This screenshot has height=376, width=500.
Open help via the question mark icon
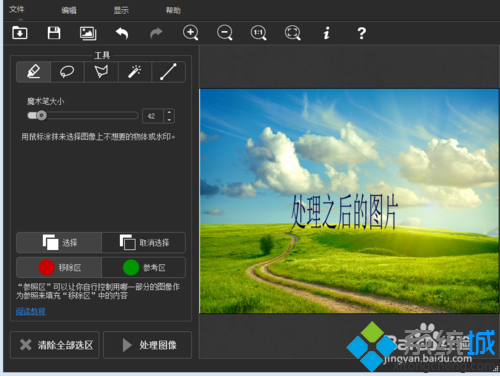361,33
